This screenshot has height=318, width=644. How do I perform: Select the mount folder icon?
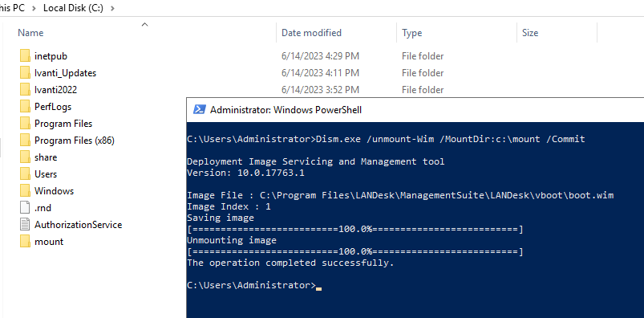(25, 242)
